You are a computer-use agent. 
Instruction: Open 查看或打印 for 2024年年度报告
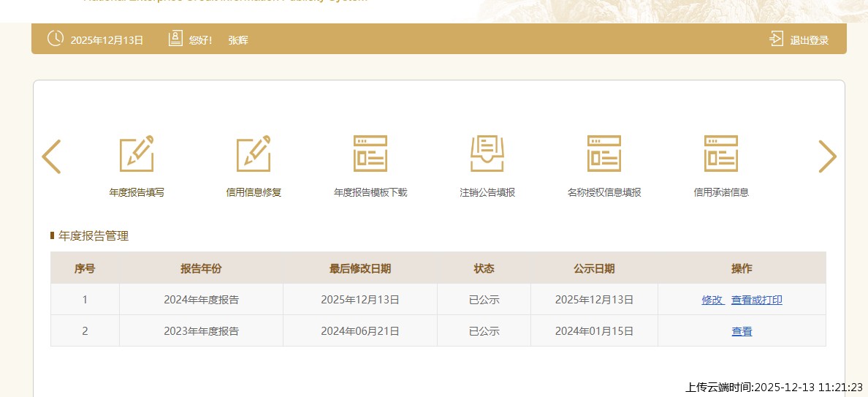pos(756,300)
